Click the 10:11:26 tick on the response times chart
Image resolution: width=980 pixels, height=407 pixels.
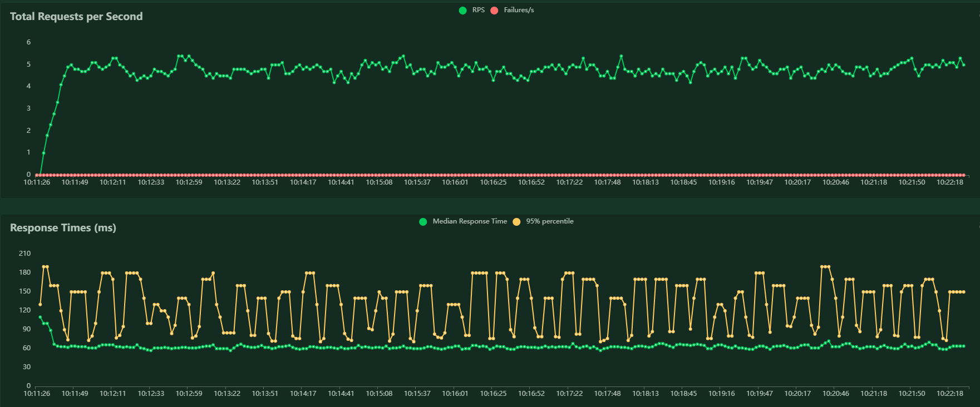click(37, 394)
